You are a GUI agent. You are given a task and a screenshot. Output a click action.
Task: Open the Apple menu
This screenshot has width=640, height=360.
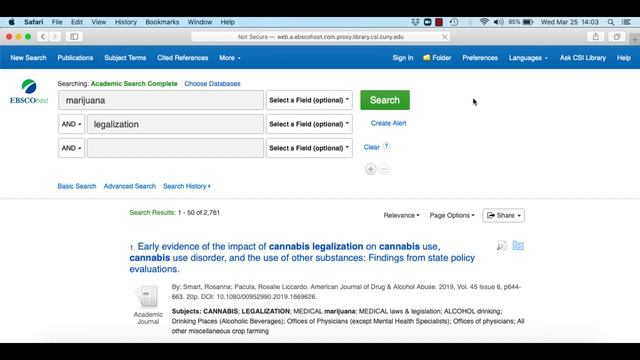pos(11,22)
